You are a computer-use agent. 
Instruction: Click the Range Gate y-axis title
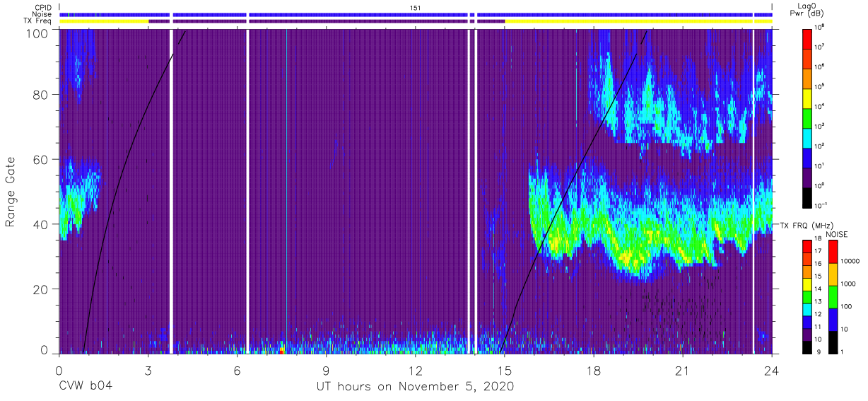coord(11,192)
